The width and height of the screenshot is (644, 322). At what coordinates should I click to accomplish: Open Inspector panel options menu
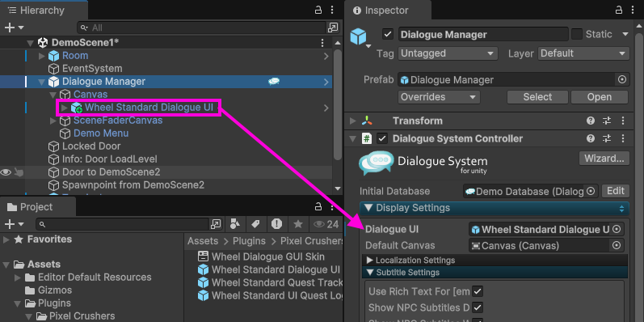[x=633, y=11]
